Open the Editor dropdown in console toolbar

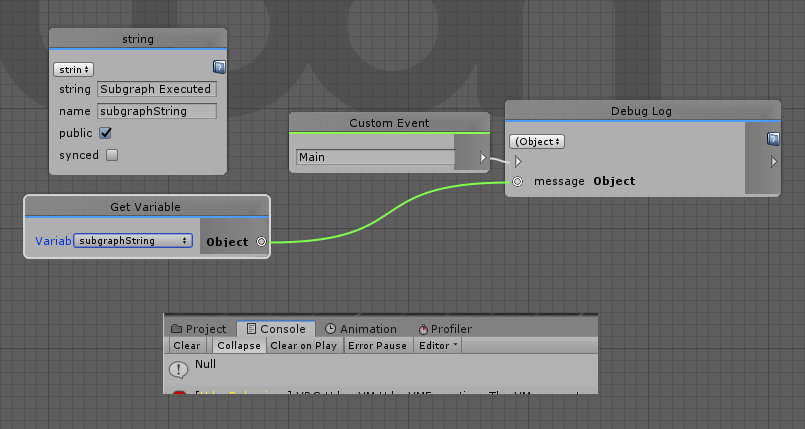[438, 346]
